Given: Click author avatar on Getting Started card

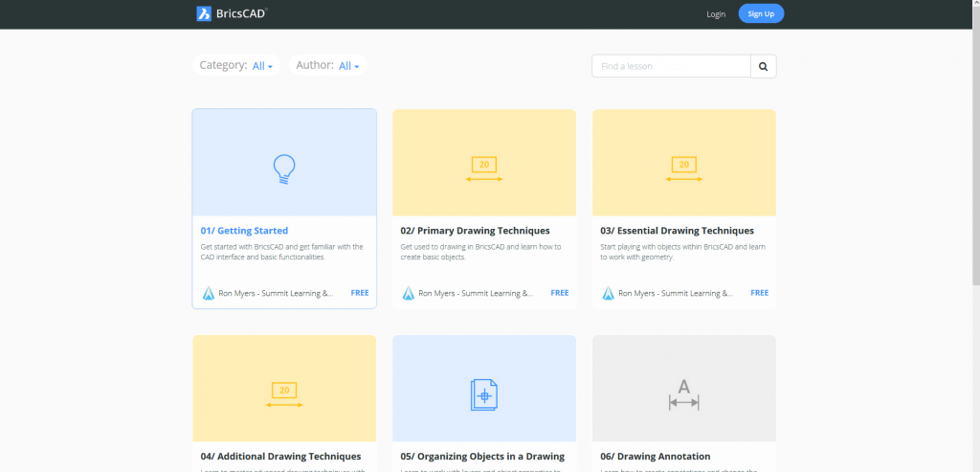Looking at the screenshot, I should (208, 293).
